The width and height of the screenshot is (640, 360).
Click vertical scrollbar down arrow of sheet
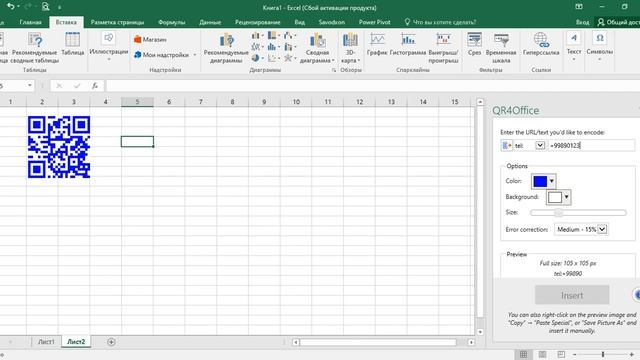[480, 332]
